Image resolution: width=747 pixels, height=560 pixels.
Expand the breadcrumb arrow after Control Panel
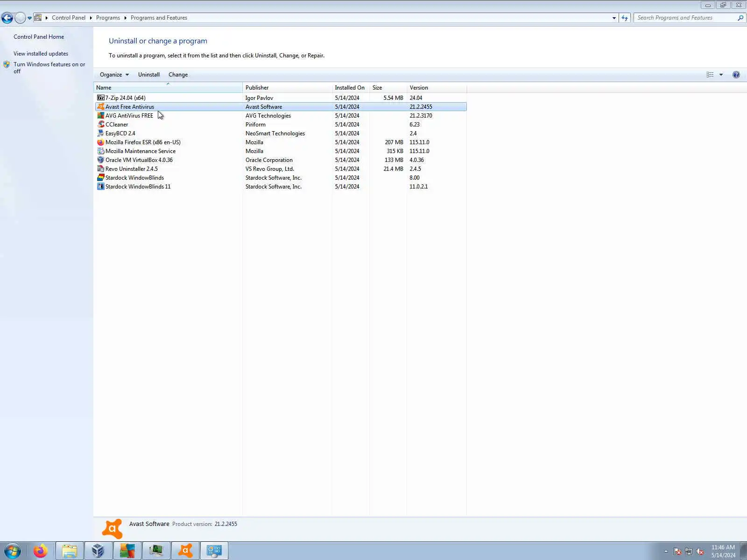tap(91, 18)
